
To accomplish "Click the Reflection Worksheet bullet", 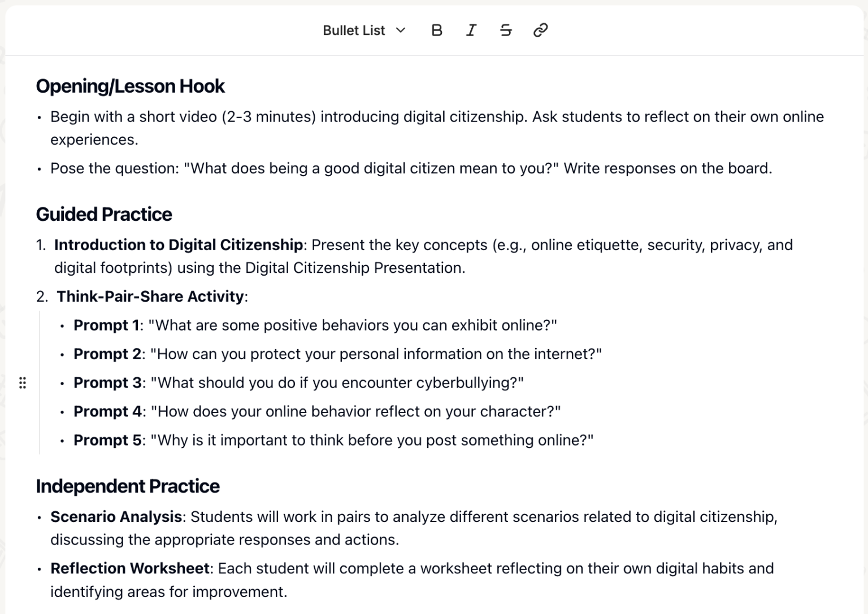I will coord(130,568).
